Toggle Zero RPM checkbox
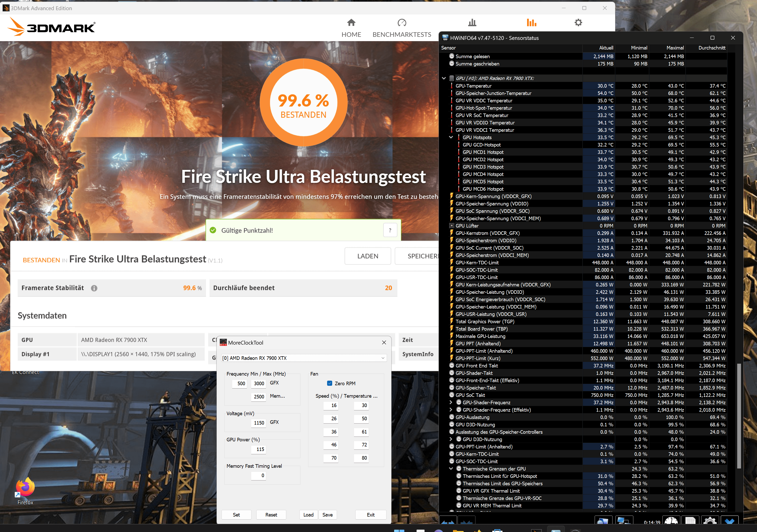Image resolution: width=757 pixels, height=532 pixels. (x=329, y=383)
